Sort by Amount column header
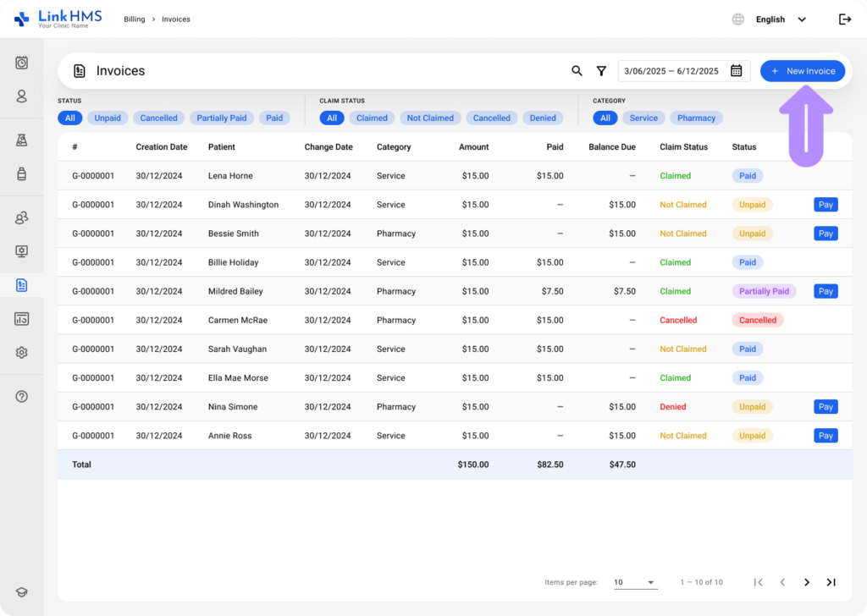 pyautogui.click(x=473, y=147)
